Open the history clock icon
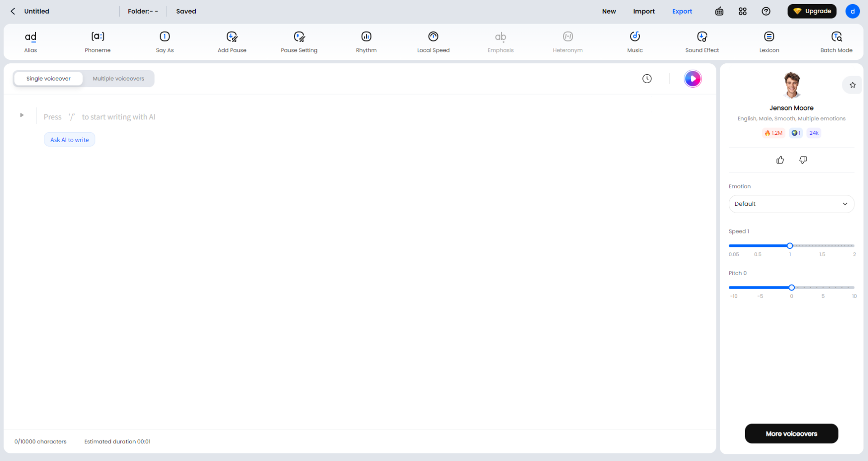Screen dimensions: 868x461 [x=647, y=79]
